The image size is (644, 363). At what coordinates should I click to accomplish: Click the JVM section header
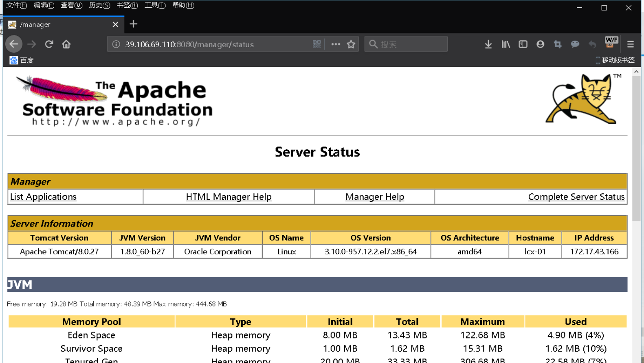click(317, 284)
